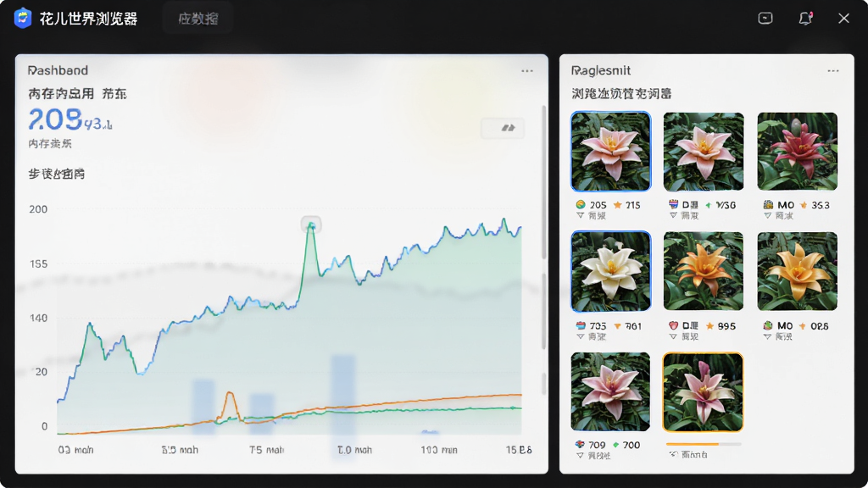Viewport: 868px width, 488px height.
Task: Click the red-blue icon beside 705
Action: click(x=580, y=326)
